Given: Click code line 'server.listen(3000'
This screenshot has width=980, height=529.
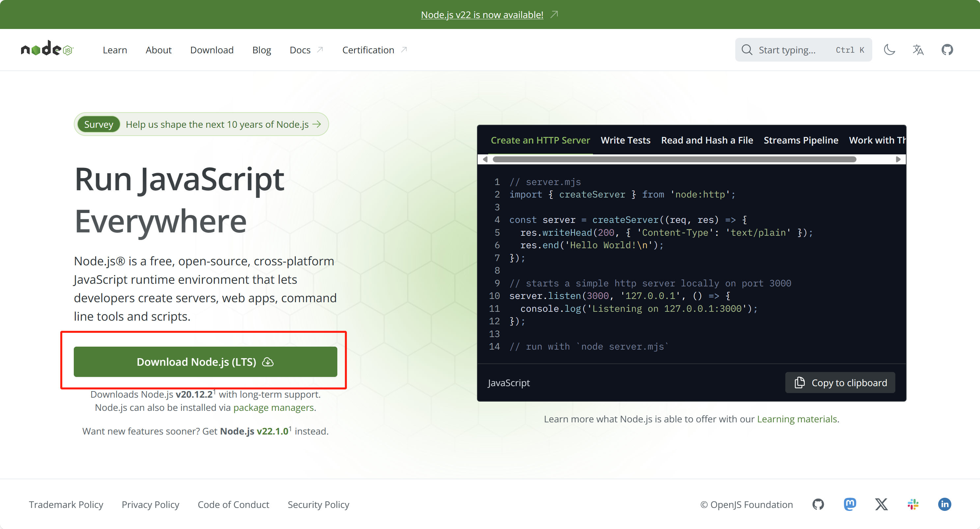Looking at the screenshot, I should 620,296.
